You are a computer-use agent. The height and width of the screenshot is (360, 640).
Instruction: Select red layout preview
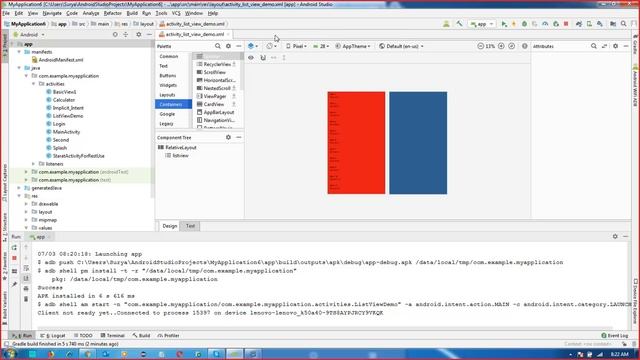[356, 143]
